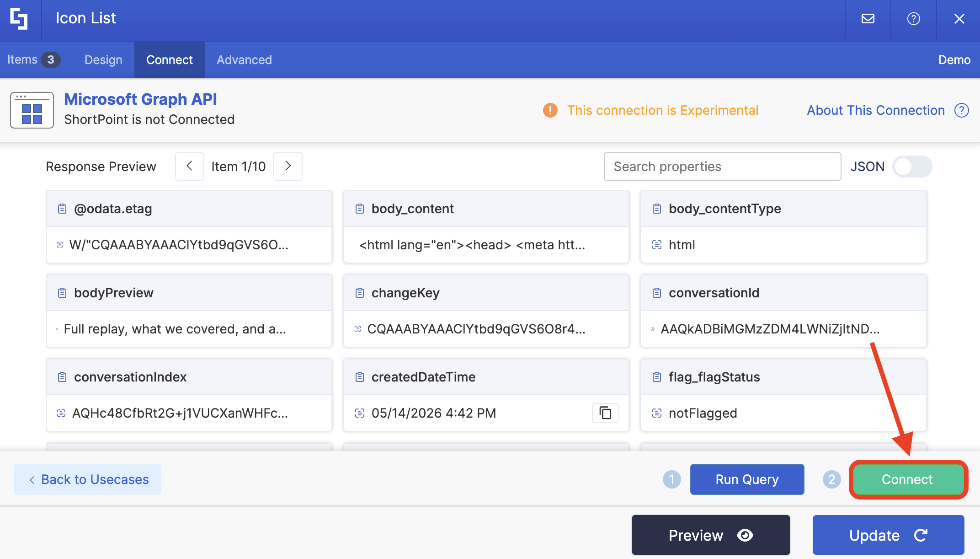This screenshot has height=559, width=980.
Task: Click clipboard icon next to bodyPreview
Action: (62, 293)
